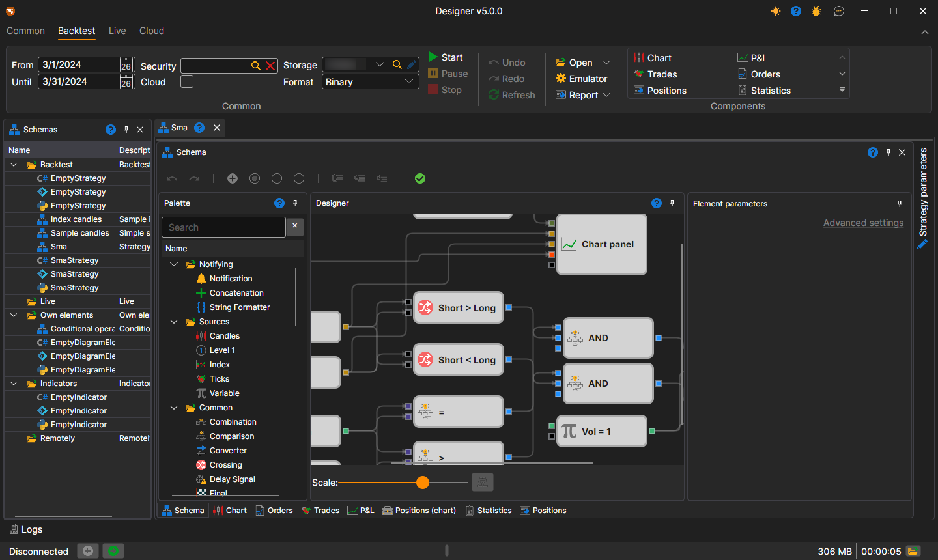Image resolution: width=938 pixels, height=560 pixels.
Task: Collapse the Own elements folder in Schemas
Action: click(x=14, y=315)
